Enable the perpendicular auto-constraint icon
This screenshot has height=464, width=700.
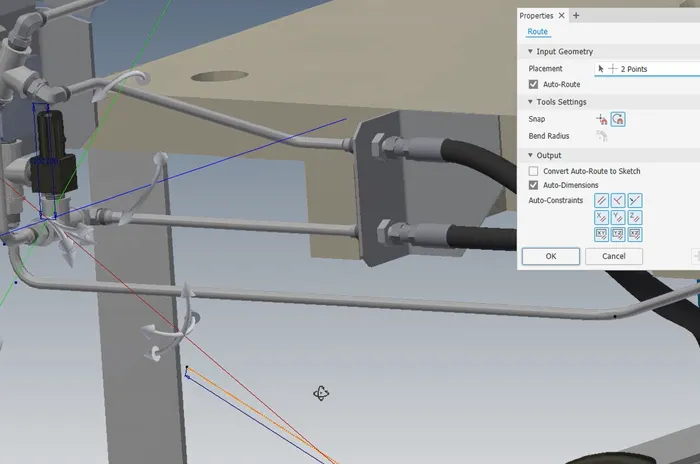point(618,201)
